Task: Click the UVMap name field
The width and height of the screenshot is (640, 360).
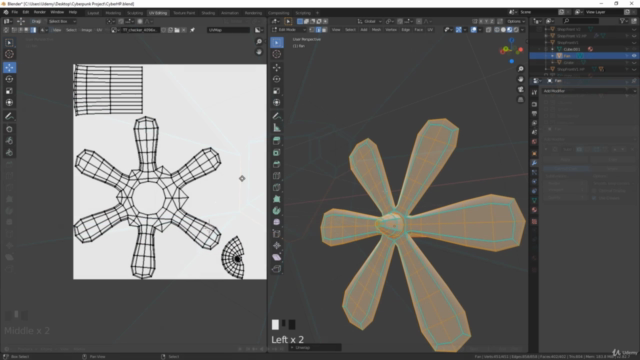Action: tap(228, 30)
